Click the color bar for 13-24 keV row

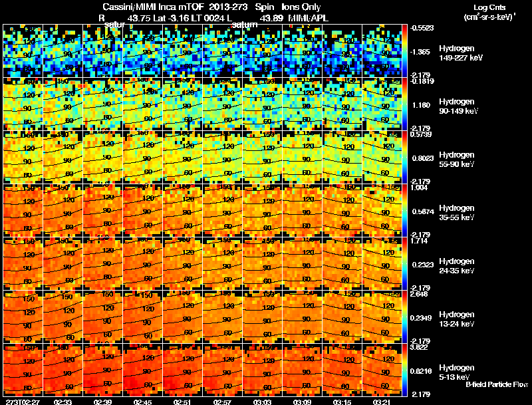[x=404, y=317]
